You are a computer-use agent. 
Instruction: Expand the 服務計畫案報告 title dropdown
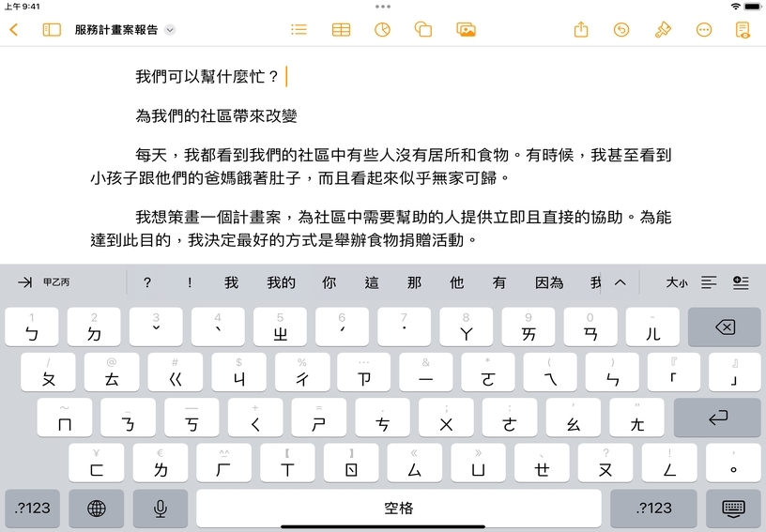(170, 30)
